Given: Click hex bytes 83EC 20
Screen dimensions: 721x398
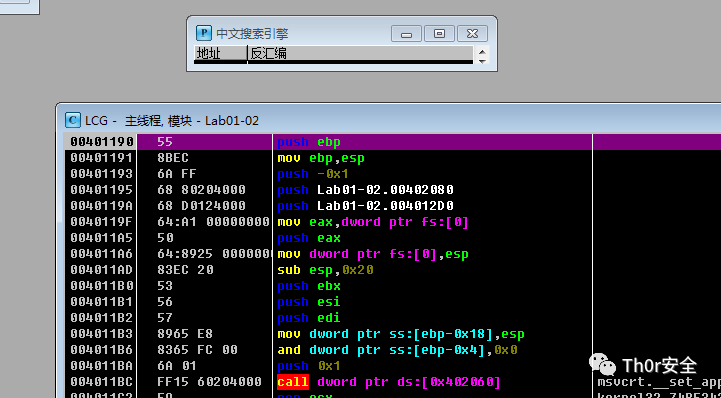Looking at the screenshot, I should [185, 270].
